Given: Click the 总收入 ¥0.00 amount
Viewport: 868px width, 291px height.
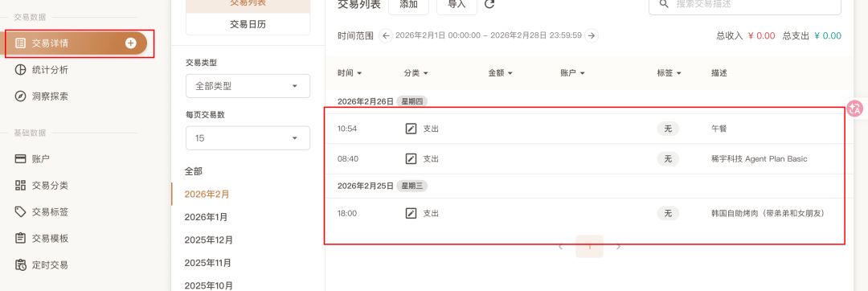Looking at the screenshot, I should (x=762, y=36).
